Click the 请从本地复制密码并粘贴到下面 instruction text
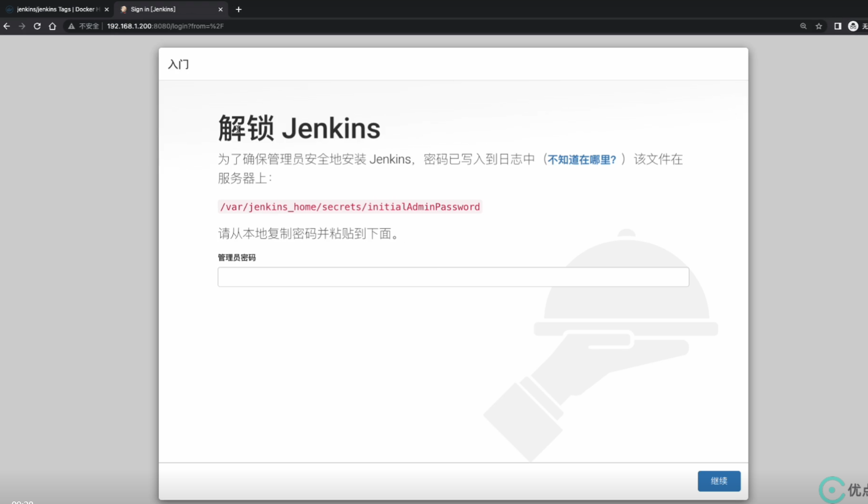The image size is (868, 504). [309, 234]
